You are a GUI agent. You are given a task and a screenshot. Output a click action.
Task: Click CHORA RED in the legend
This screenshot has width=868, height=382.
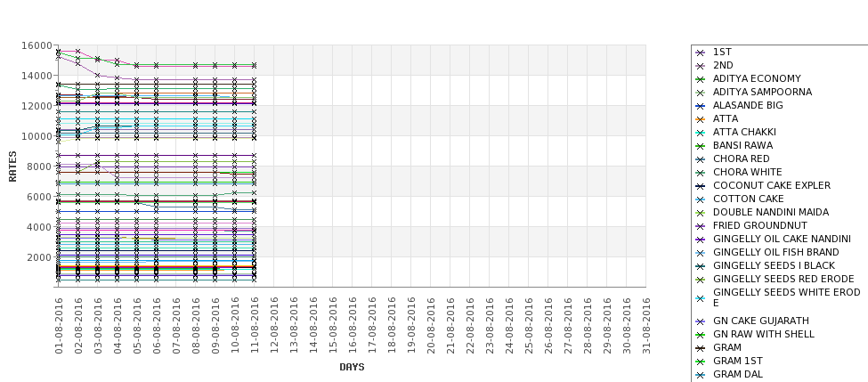coord(742,158)
